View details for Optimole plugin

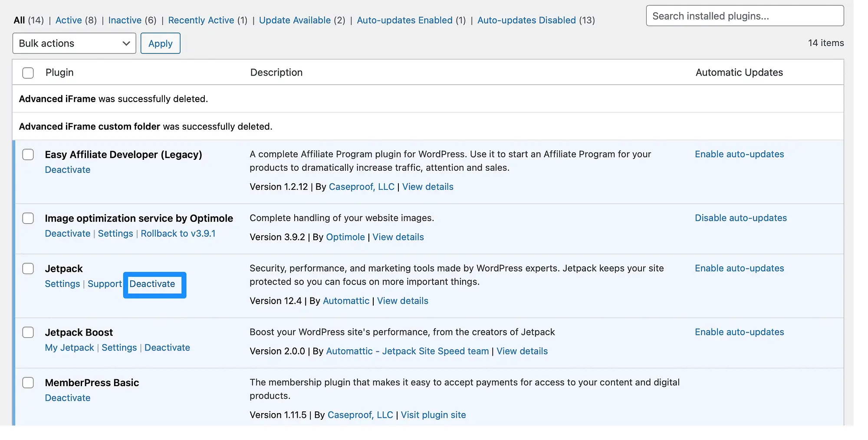(x=398, y=237)
